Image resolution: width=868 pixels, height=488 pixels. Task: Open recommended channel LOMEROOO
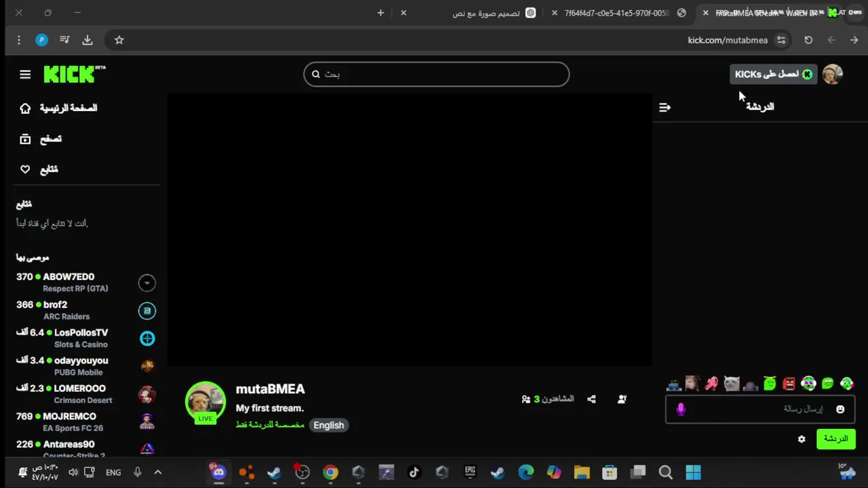[86, 394]
